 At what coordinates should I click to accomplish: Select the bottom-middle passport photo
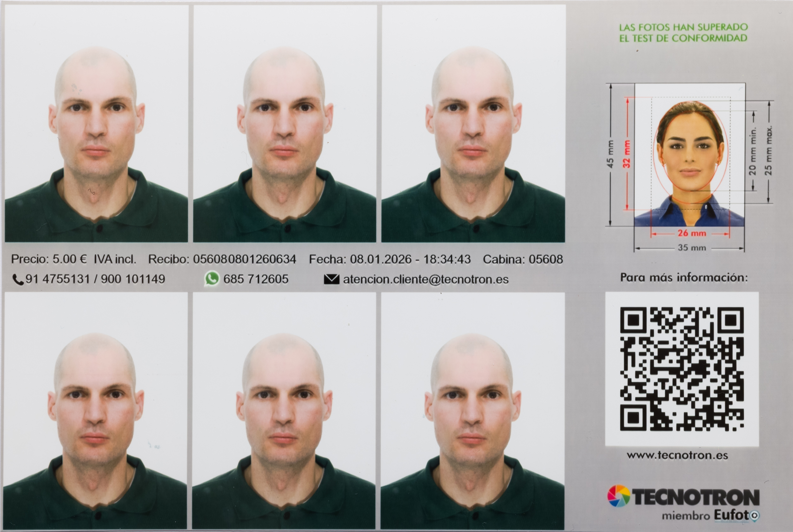coord(284,410)
